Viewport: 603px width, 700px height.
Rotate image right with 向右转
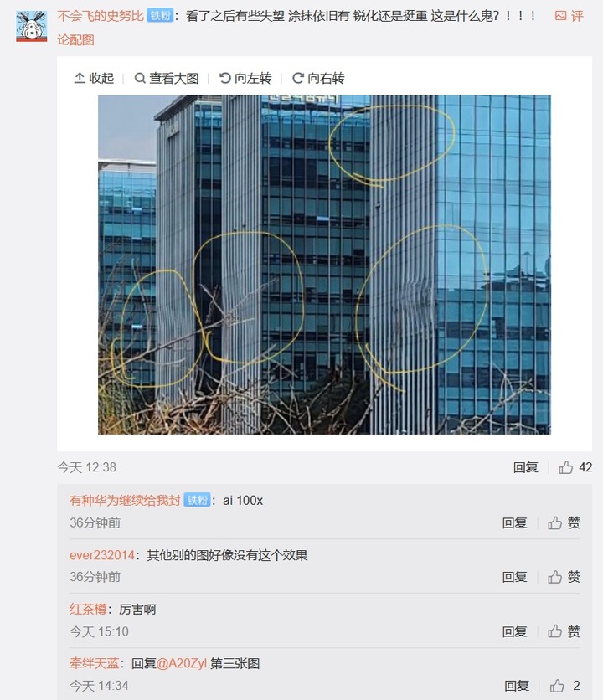tap(318, 78)
